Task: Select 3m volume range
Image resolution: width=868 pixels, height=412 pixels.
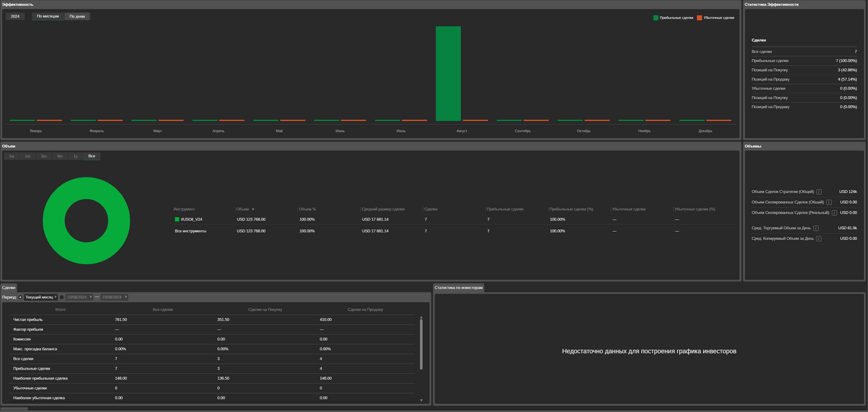Action: point(44,156)
